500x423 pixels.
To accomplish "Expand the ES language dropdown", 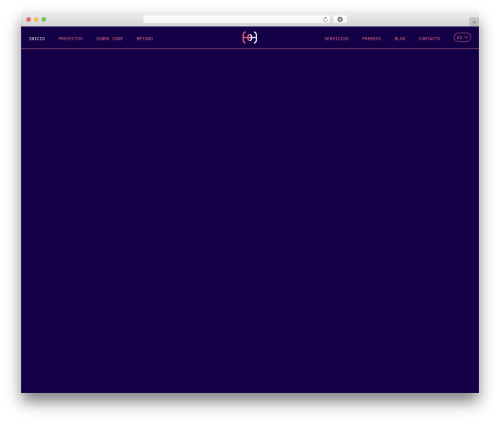I will pyautogui.click(x=462, y=37).
